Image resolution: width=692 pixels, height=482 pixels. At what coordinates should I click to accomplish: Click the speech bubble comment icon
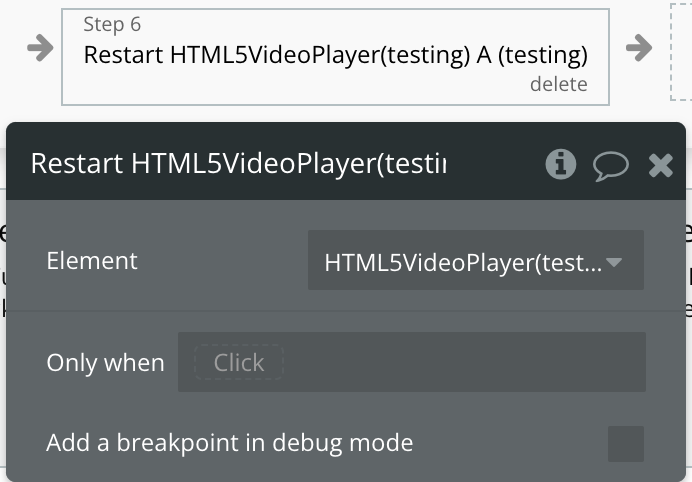coord(611,166)
